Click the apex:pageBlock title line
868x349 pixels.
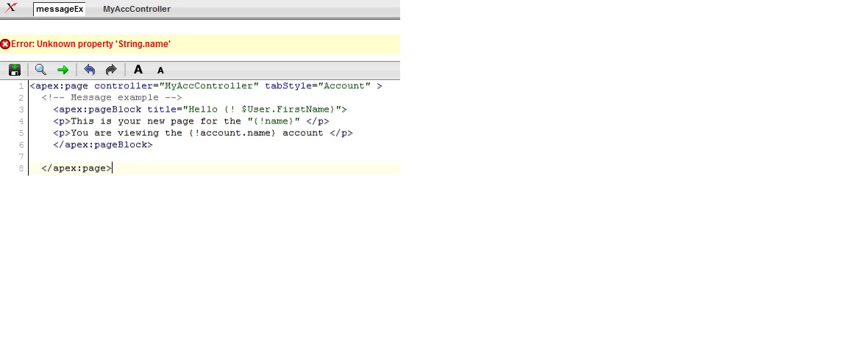pyautogui.click(x=200, y=109)
